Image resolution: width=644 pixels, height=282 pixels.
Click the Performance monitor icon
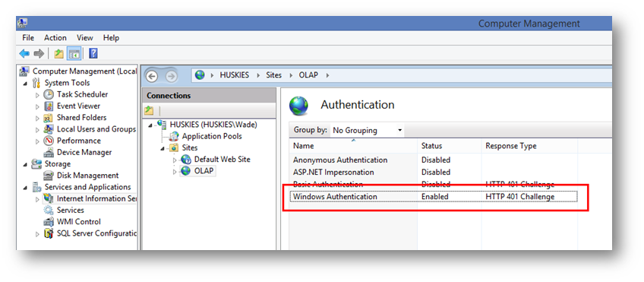pyautogui.click(x=49, y=141)
